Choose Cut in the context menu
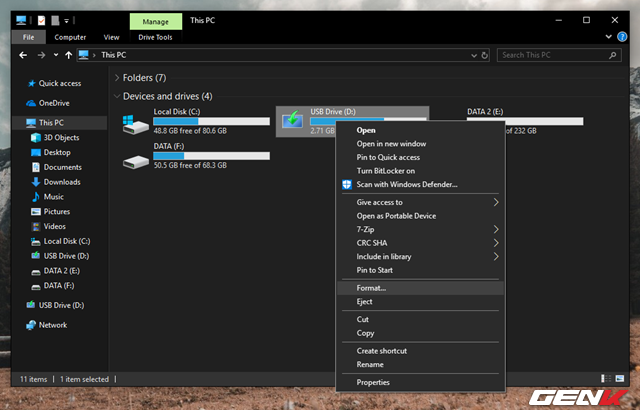Image resolution: width=640 pixels, height=410 pixels. tap(420, 319)
